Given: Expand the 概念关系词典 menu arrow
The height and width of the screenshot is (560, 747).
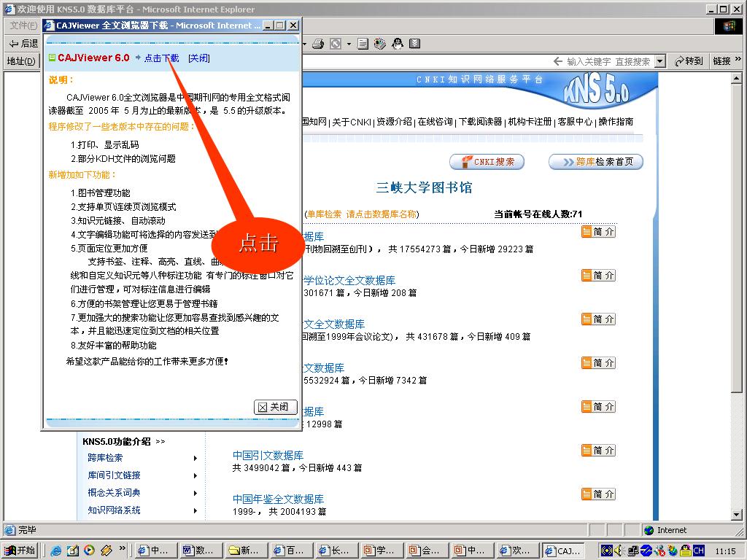Looking at the screenshot, I should tap(196, 494).
